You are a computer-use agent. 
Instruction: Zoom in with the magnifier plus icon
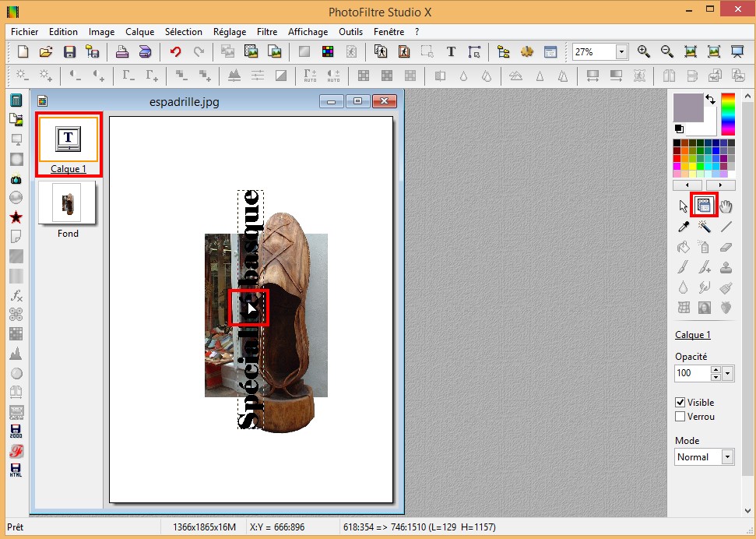click(644, 51)
